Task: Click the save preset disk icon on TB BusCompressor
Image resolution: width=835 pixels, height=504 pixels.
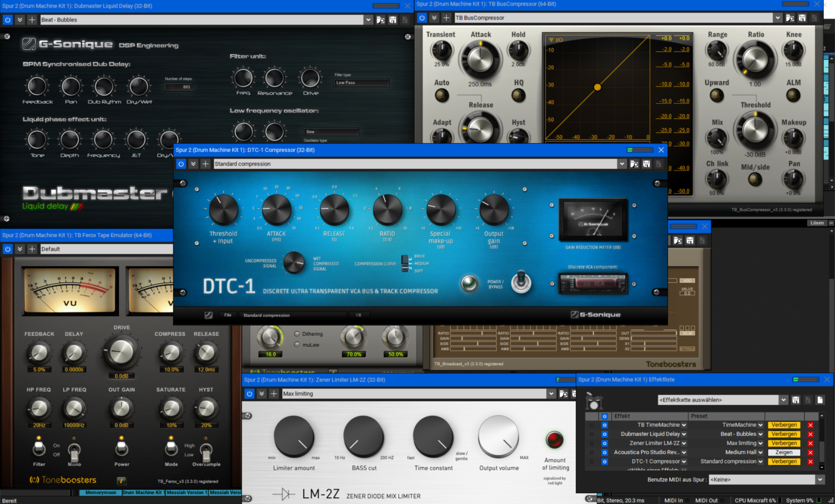Action: [x=802, y=17]
